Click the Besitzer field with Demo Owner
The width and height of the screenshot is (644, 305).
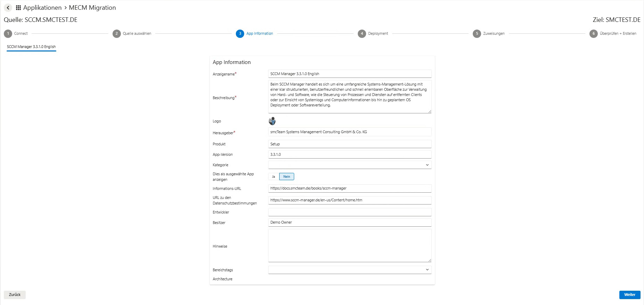[x=350, y=223]
